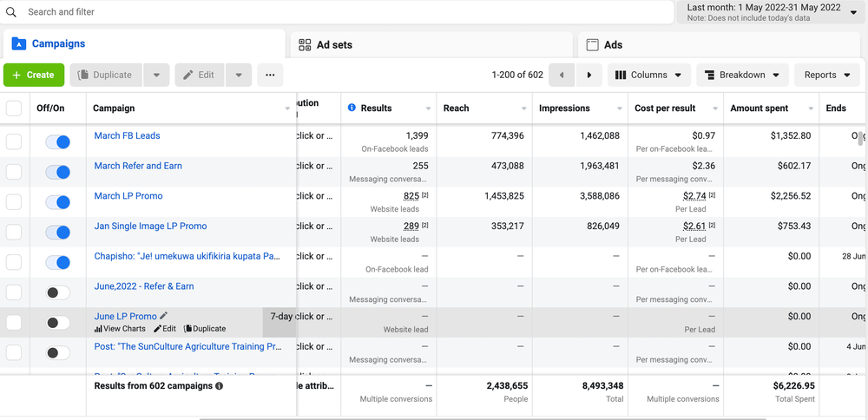Click info icon next to 602 campaigns
This screenshot has height=420, width=868.
(x=219, y=385)
